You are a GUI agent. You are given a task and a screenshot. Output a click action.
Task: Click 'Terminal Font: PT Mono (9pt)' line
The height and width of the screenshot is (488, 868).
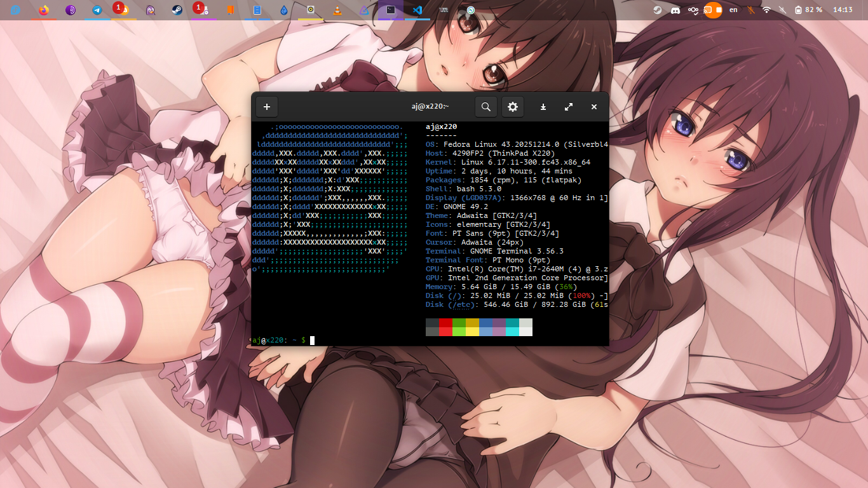488,260
